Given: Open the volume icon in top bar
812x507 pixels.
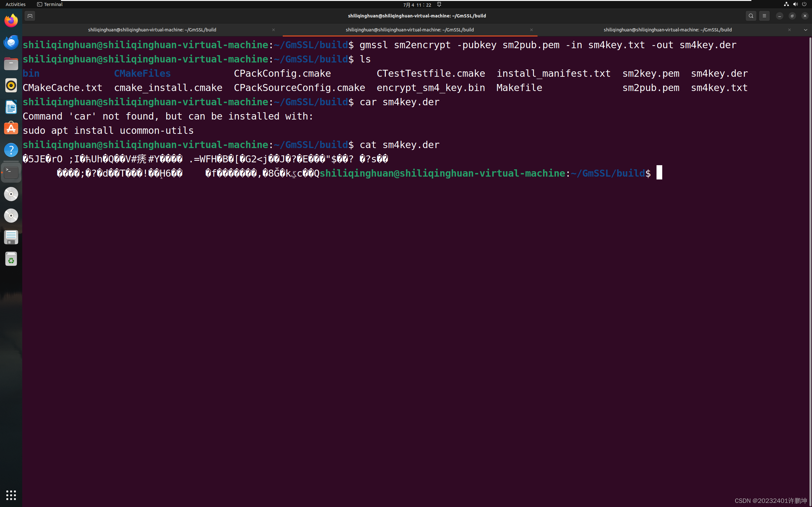Looking at the screenshot, I should pos(795,4).
